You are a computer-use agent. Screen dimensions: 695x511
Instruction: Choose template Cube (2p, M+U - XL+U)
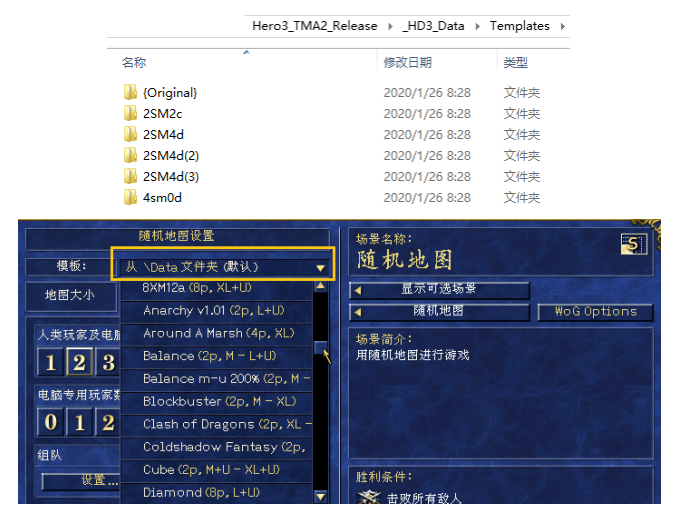tap(216, 470)
